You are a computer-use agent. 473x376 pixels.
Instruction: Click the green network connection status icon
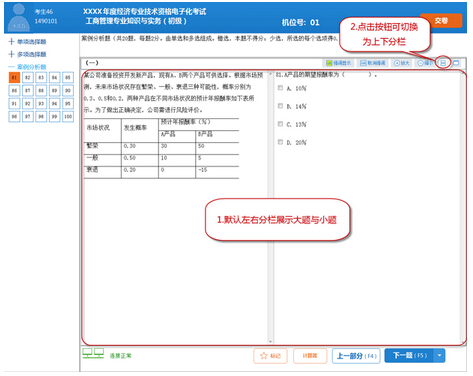pyautogui.click(x=93, y=353)
